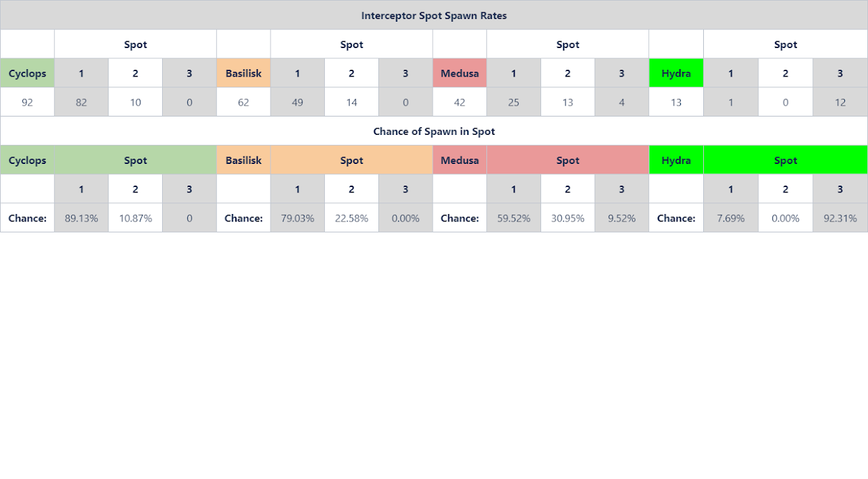Click the cell containing 14
Screen dimensions: 868x479
pos(351,102)
